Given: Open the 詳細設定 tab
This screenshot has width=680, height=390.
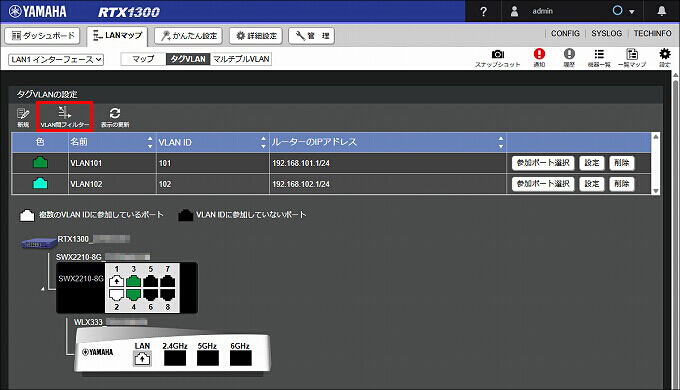Looking at the screenshot, I should coord(256,36).
